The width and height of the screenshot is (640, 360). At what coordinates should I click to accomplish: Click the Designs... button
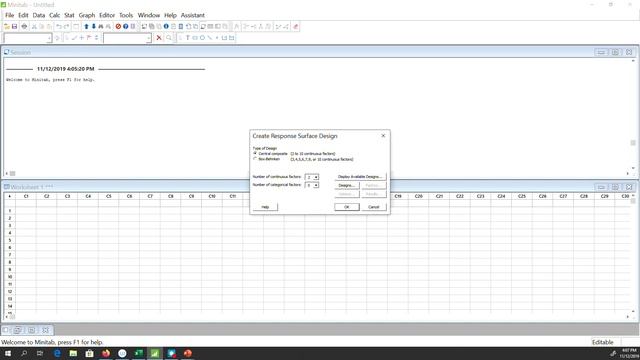[x=347, y=185]
